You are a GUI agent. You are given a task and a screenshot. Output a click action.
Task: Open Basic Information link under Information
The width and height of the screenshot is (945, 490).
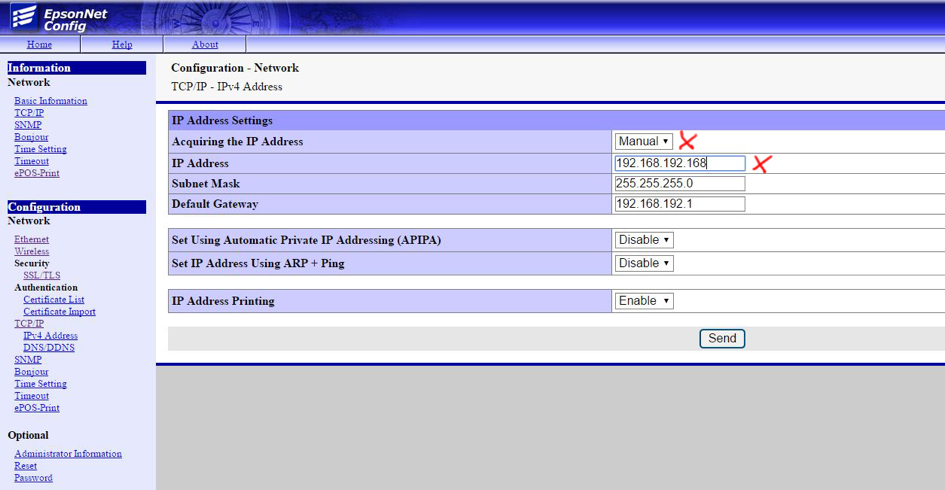50,101
